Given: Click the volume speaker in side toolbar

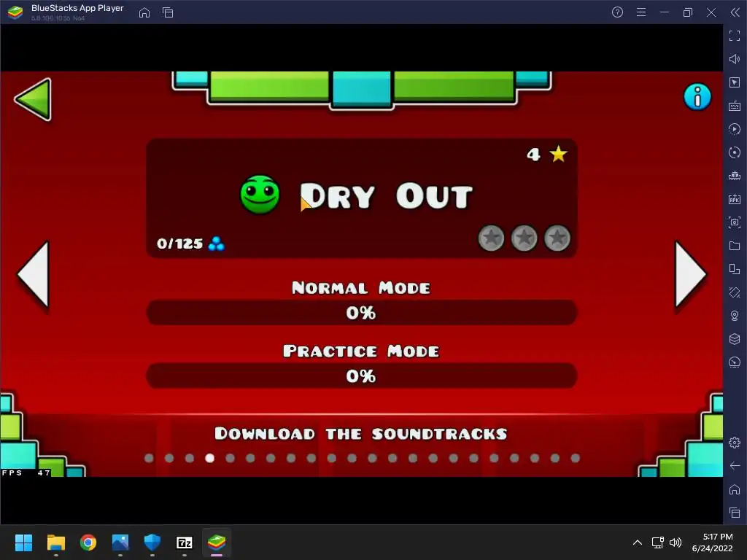Looking at the screenshot, I should pos(735,59).
